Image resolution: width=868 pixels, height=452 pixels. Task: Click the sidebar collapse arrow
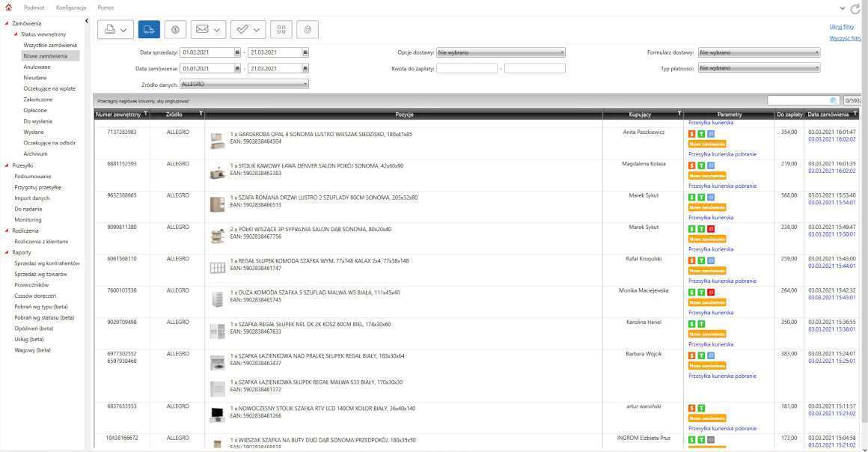[88, 20]
